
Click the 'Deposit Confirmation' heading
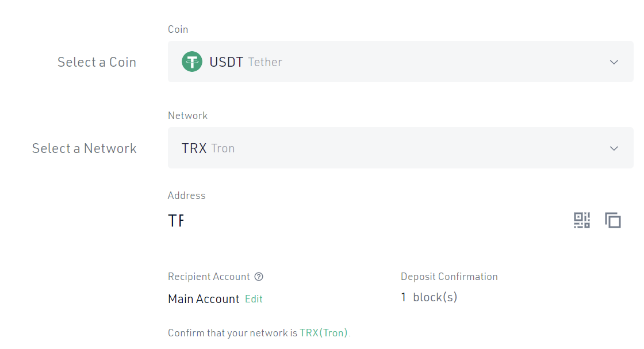click(449, 277)
